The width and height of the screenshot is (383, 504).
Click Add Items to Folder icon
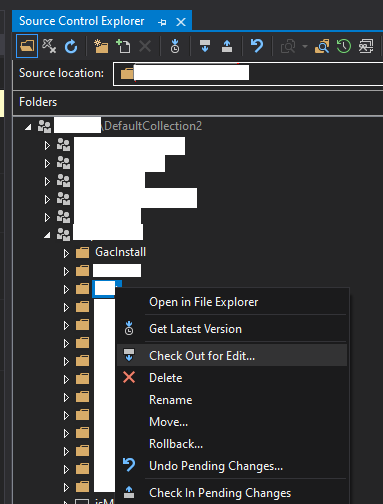[123, 46]
